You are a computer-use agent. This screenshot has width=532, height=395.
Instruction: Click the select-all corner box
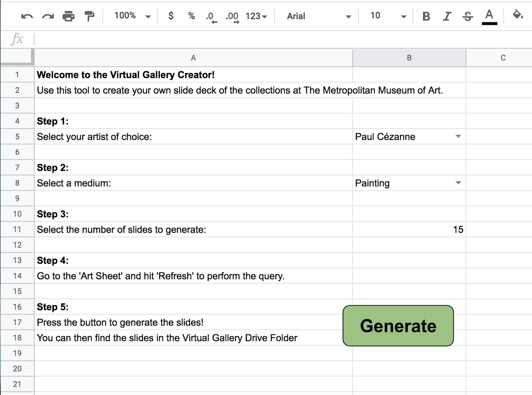tap(17, 57)
